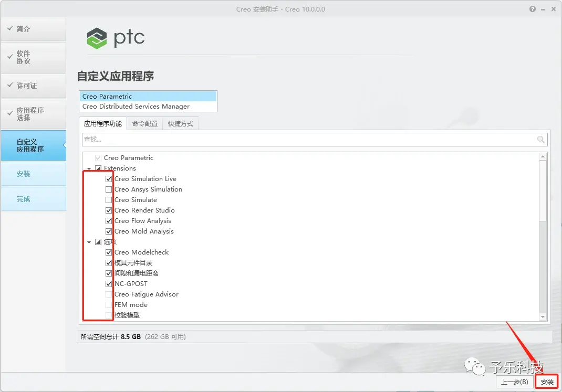Click the search magnifier icon

coord(541,140)
